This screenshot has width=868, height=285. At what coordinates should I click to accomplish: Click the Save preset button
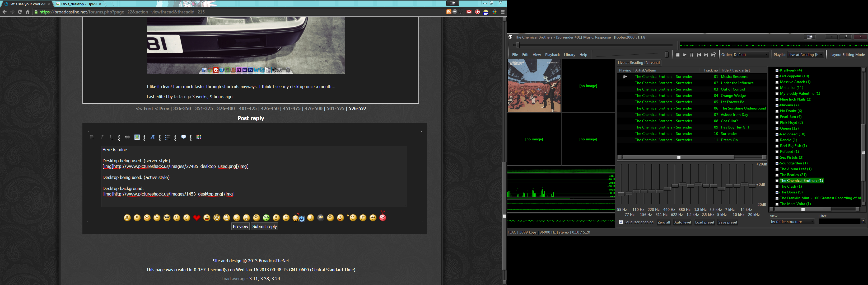coord(727,222)
